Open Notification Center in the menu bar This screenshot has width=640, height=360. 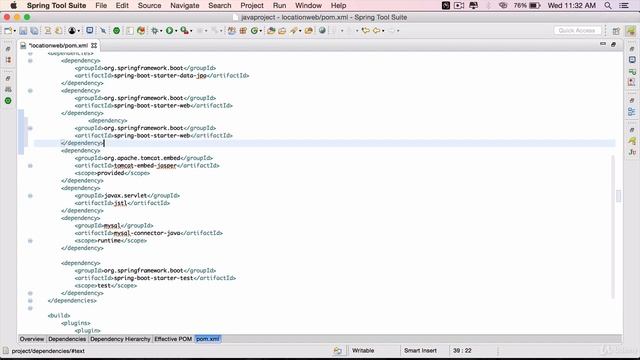coord(624,6)
